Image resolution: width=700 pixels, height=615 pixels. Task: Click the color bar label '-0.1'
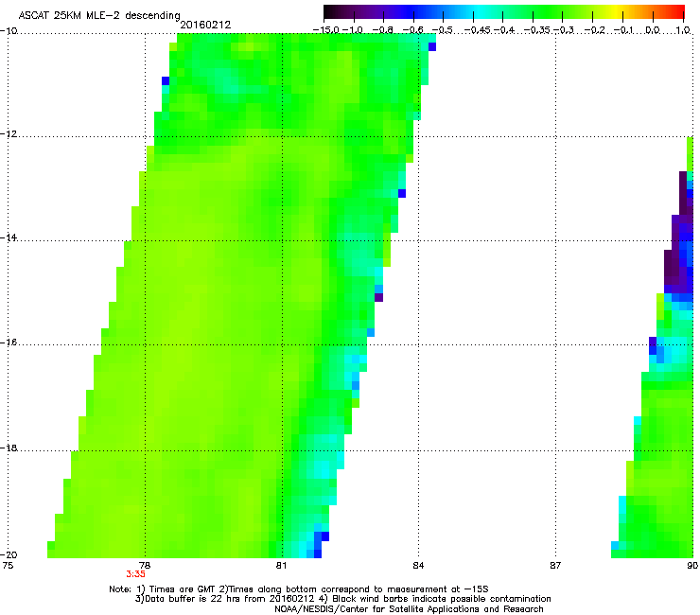[623, 30]
